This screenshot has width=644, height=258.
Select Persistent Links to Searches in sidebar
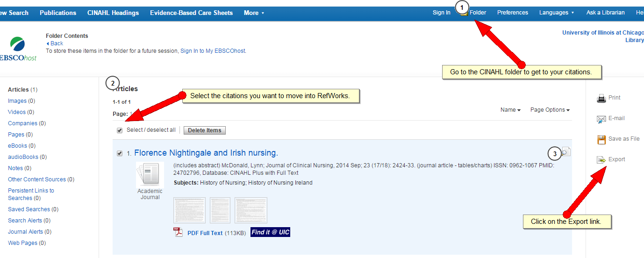[31, 194]
